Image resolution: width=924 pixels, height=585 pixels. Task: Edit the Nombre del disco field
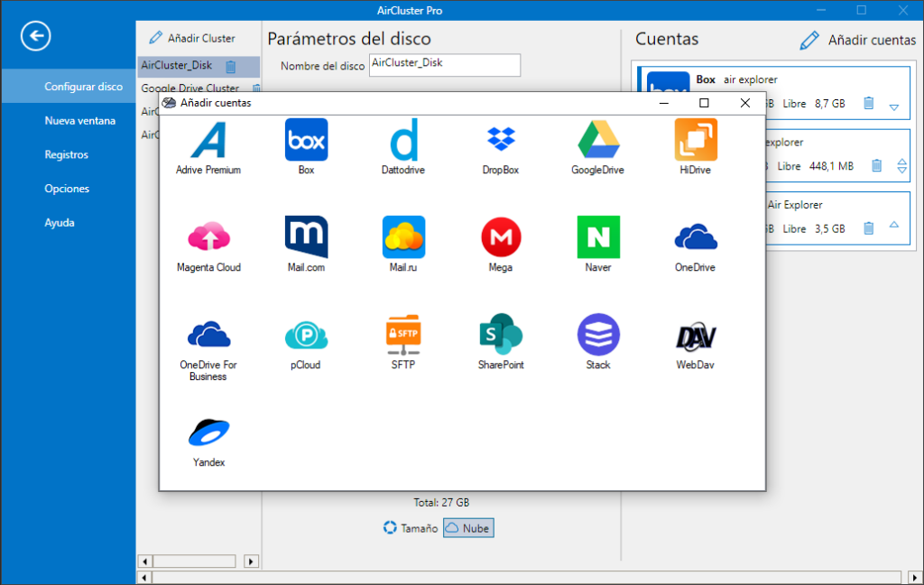point(445,65)
